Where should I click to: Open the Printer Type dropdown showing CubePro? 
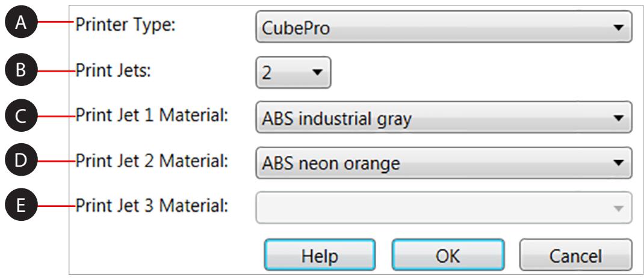pos(443,27)
